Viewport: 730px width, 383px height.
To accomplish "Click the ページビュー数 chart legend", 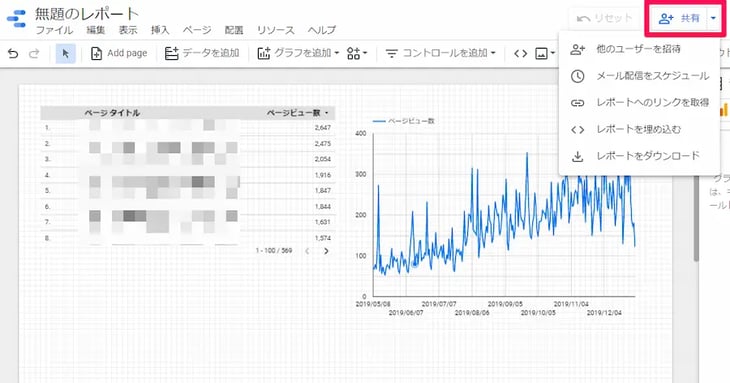I will pos(404,121).
